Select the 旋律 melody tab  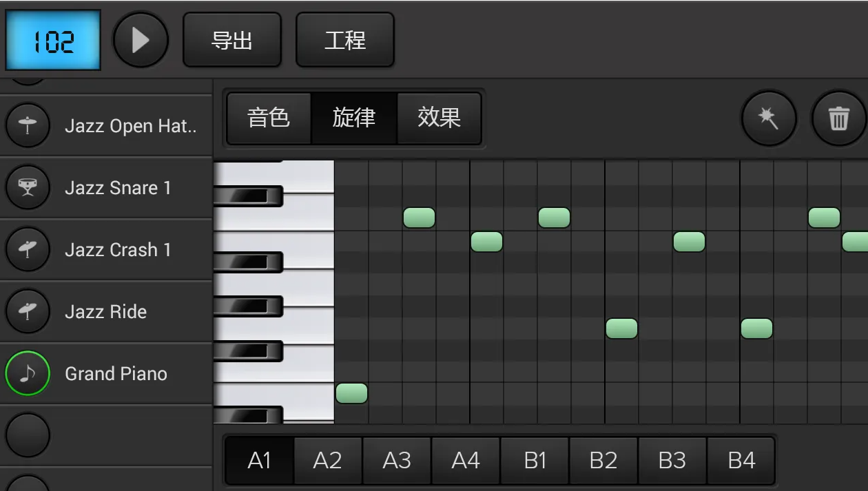(x=354, y=118)
